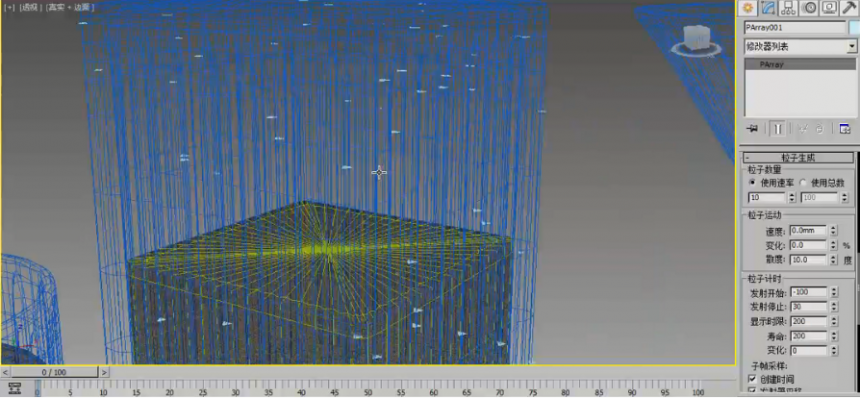
Task: Click the 发射开始 field showing -100
Action: (x=809, y=292)
